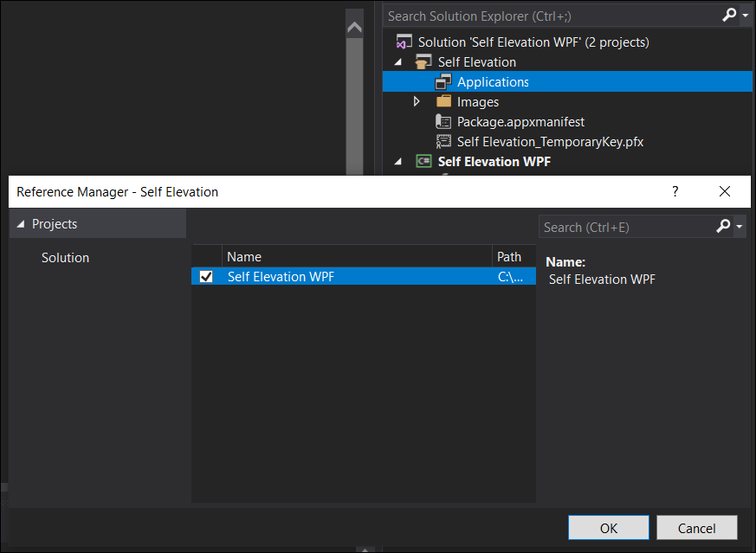Close the Reference Manager dialog

click(724, 192)
